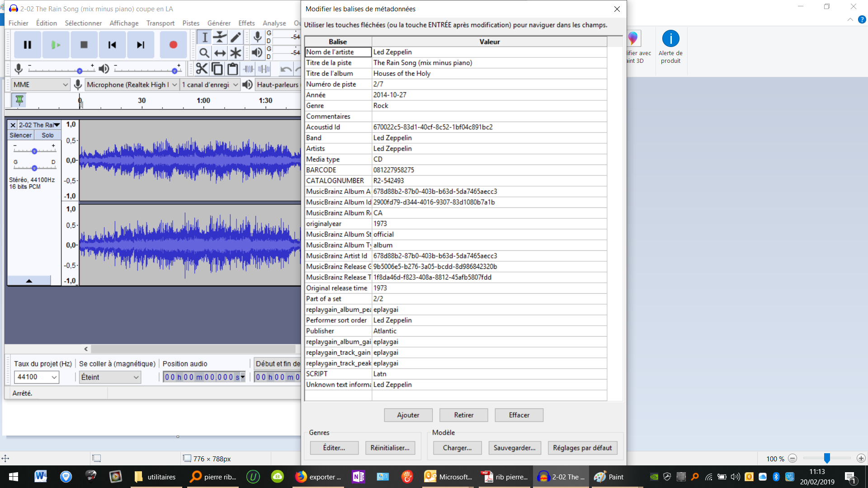Image resolution: width=868 pixels, height=488 pixels.
Task: Open the Transport menu
Action: [x=160, y=23]
